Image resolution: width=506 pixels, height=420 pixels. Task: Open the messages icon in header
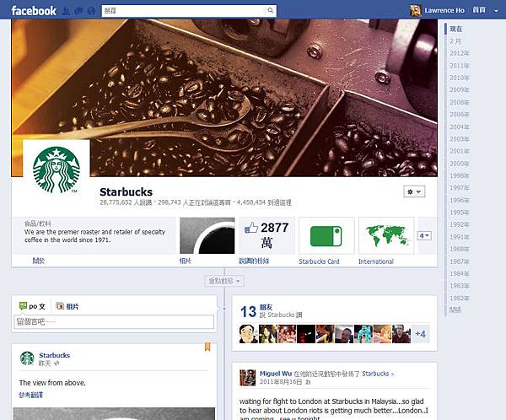(78, 11)
